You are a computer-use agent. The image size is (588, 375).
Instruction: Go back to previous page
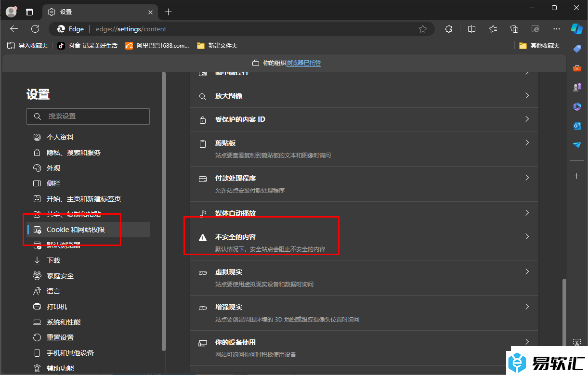(x=14, y=29)
